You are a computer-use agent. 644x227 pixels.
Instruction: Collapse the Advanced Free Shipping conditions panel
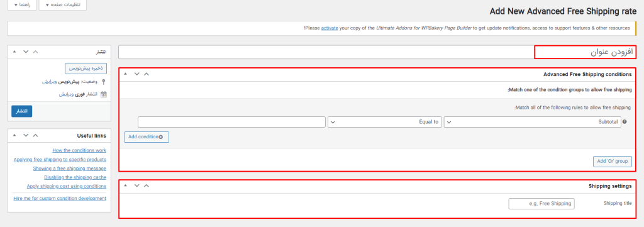click(x=126, y=74)
